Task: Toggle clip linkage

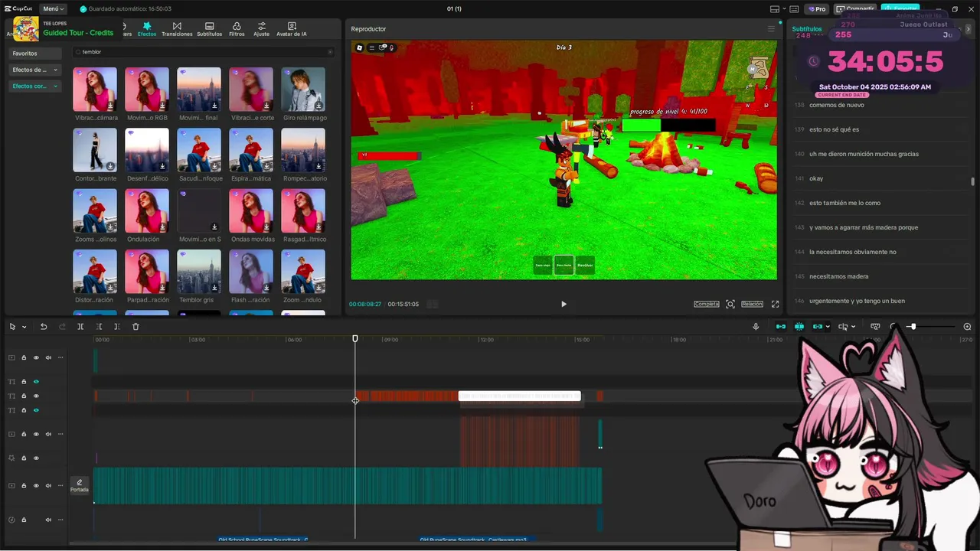Action: [818, 327]
